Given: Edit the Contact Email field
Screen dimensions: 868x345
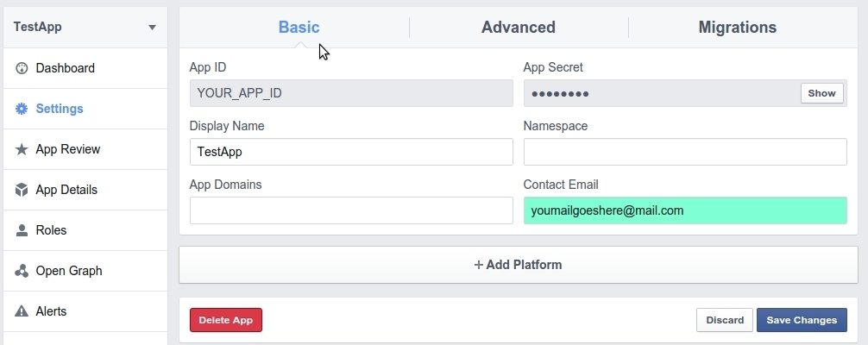Looking at the screenshot, I should click(x=684, y=210).
